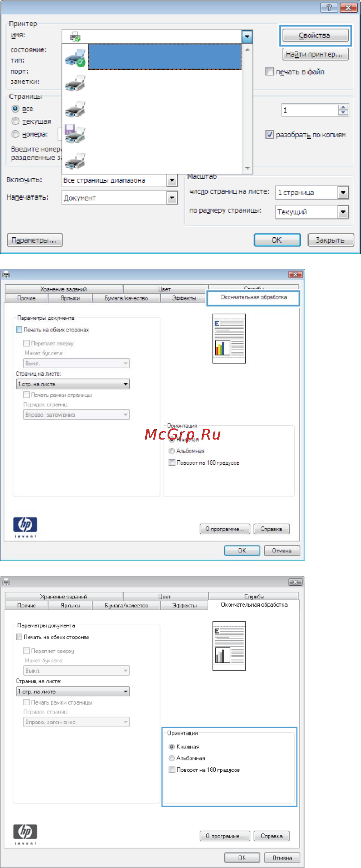Select Альбомная orientation in the lower window
This screenshot has height=868, width=361.
pos(172,758)
